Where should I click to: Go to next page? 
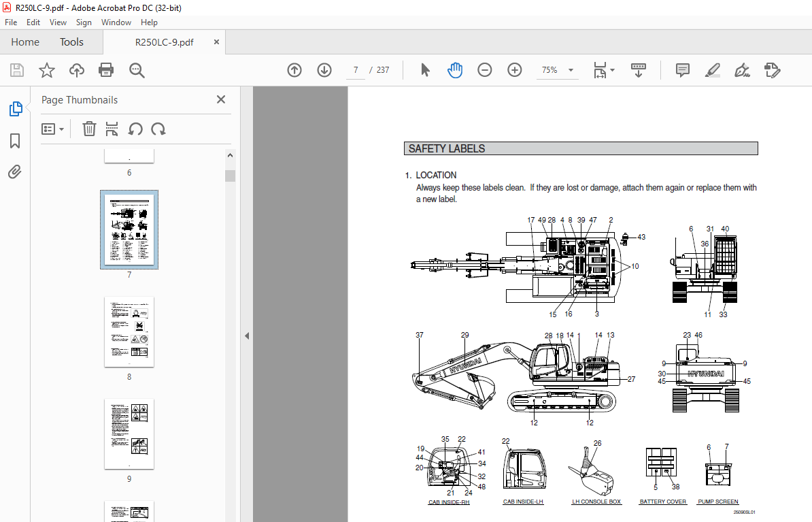click(324, 70)
